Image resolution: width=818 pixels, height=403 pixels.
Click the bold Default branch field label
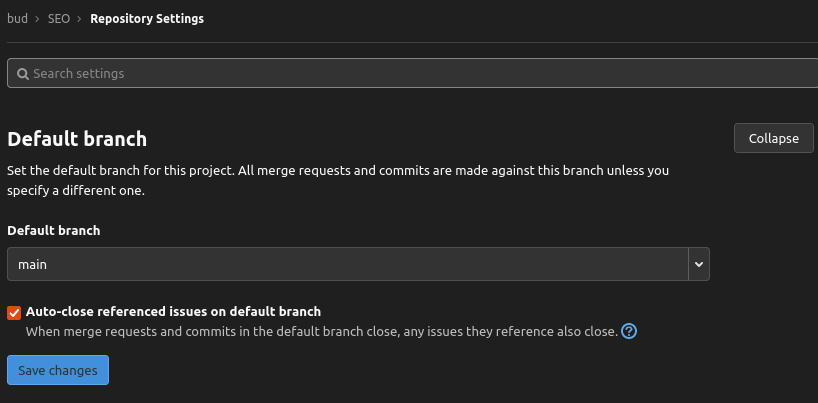(x=54, y=230)
